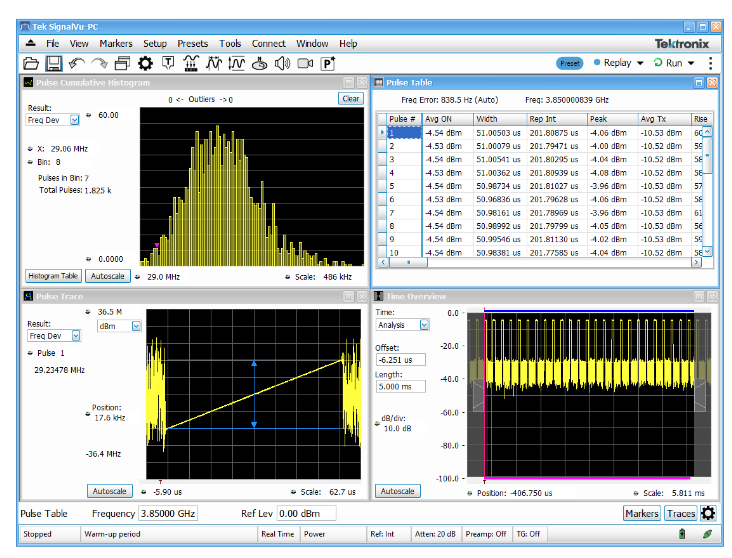This screenshot has width=732, height=558.
Task: Expand Pulse Trace Result Freq Dev dropdown
Action: tap(76, 336)
